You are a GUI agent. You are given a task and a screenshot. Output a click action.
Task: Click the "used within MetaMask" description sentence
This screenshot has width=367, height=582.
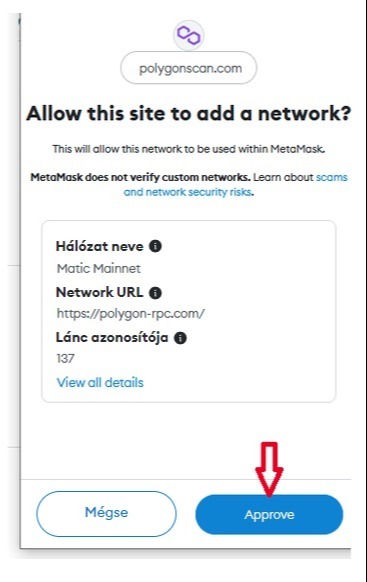coord(189,149)
